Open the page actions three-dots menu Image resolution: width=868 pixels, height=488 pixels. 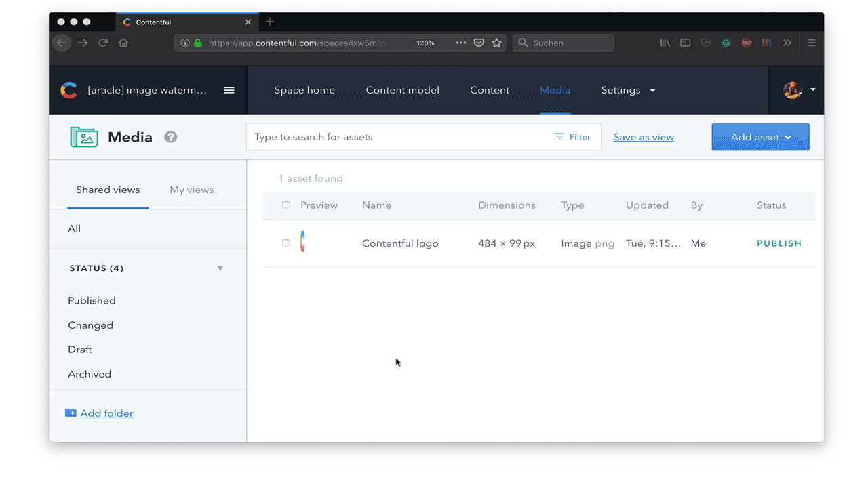click(x=461, y=43)
